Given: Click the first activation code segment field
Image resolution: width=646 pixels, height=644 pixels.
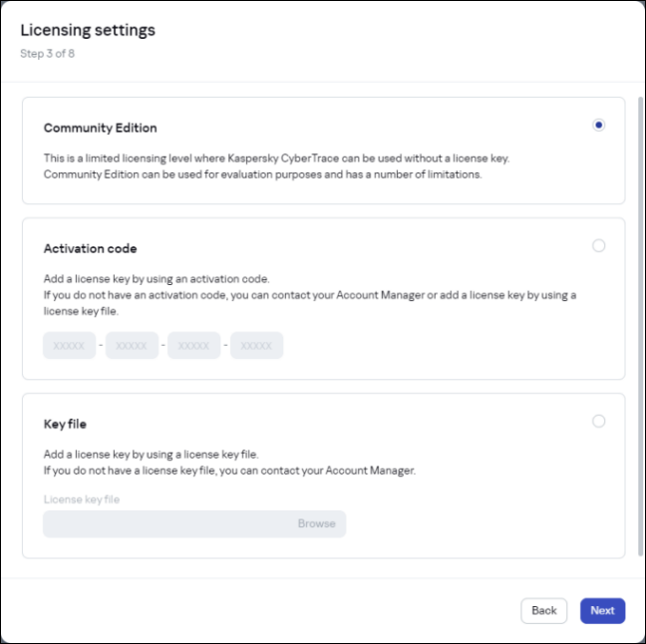Looking at the screenshot, I should [x=69, y=346].
